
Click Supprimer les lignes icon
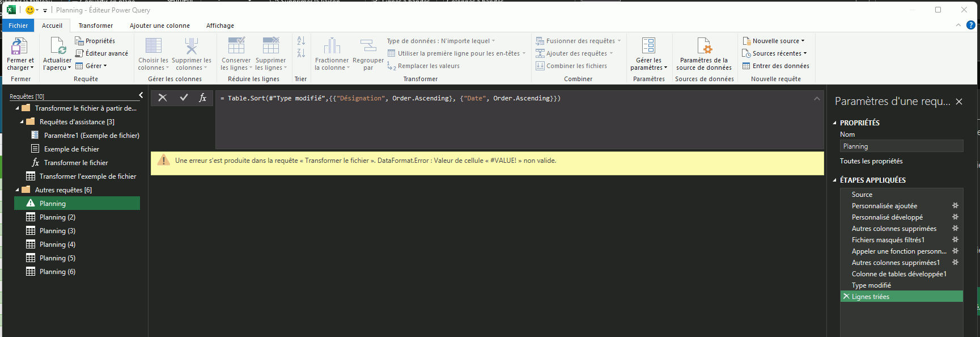pyautogui.click(x=271, y=46)
